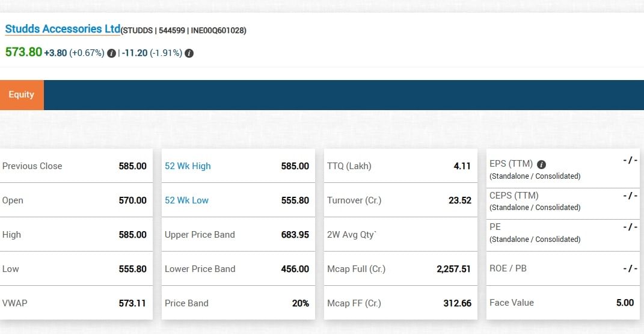Click the info icon next to EPS (TTM)
644x334 pixels.
(x=541, y=164)
